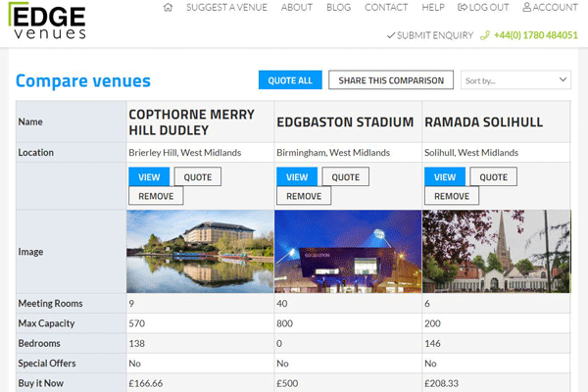
Task: View Edgbaston Stadium venue
Action: [297, 176]
